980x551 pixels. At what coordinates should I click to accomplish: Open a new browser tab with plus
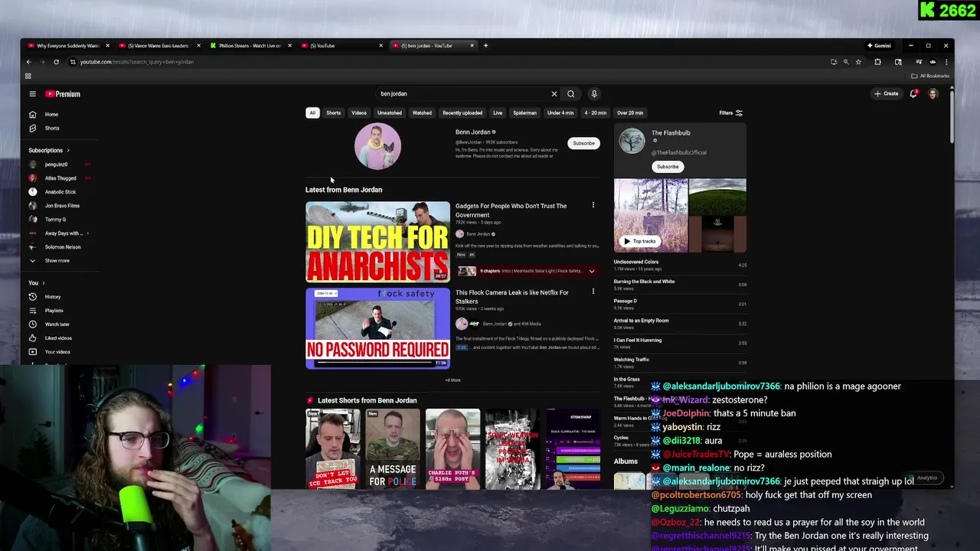tap(485, 46)
